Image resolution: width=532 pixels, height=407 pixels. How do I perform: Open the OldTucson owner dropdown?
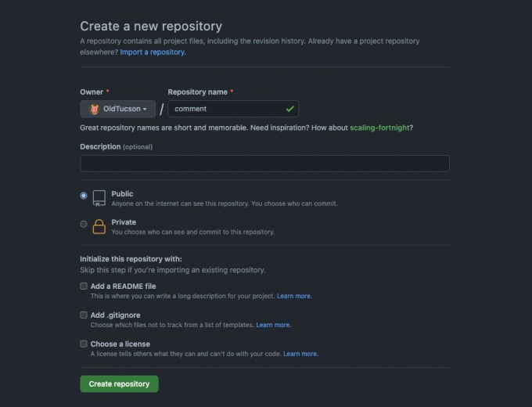(x=117, y=109)
